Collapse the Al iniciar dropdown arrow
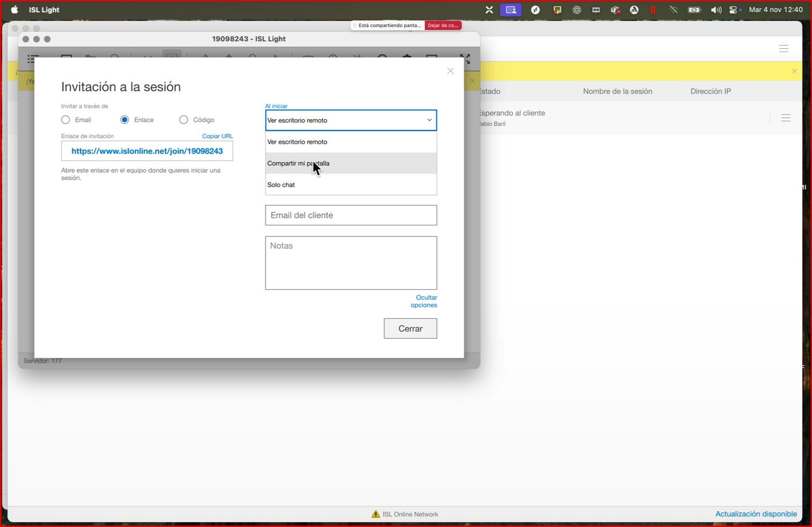812x527 pixels. (x=429, y=120)
